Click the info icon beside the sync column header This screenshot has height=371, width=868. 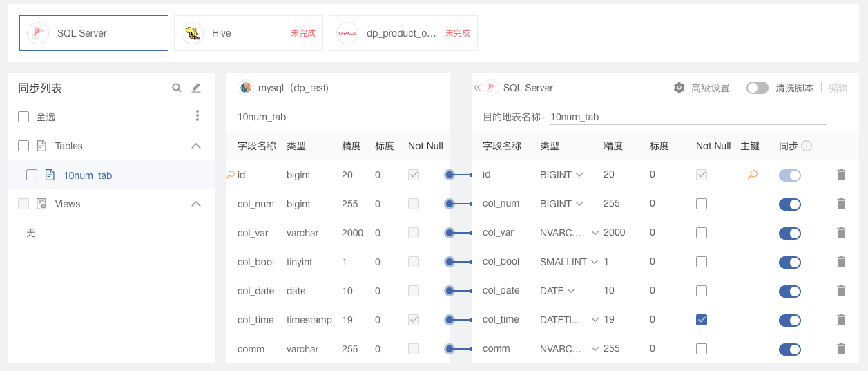(x=807, y=146)
